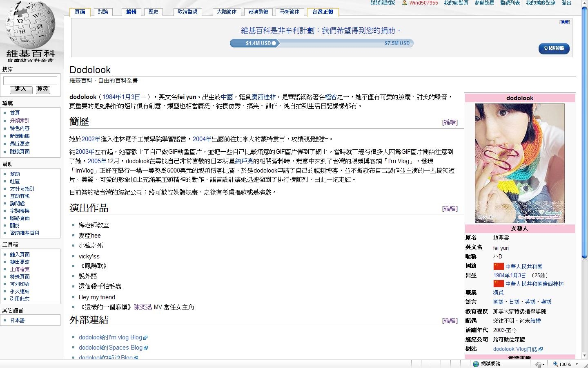588x368 pixels.
Task: Open the 編輯 tab
Action: click(131, 12)
